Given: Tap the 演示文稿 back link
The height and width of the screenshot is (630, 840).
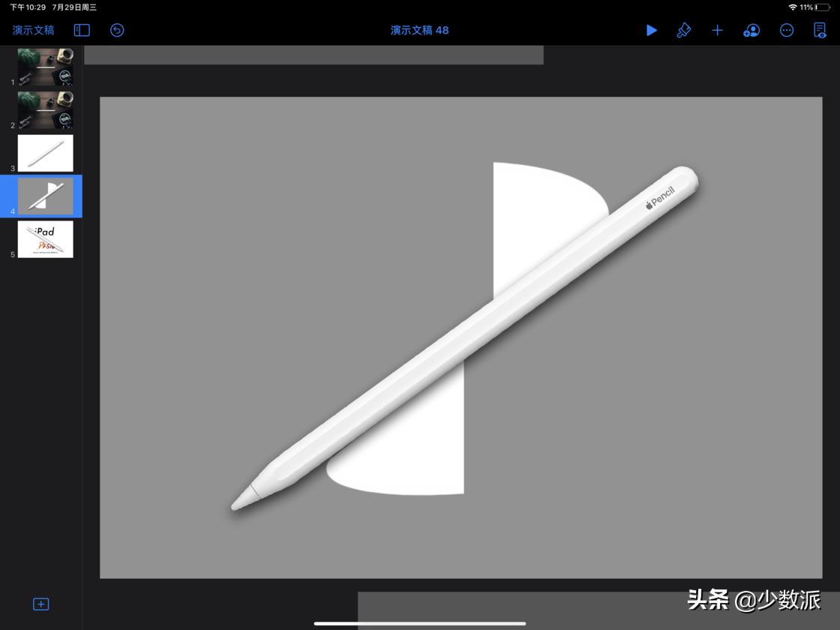Looking at the screenshot, I should pos(31,30).
